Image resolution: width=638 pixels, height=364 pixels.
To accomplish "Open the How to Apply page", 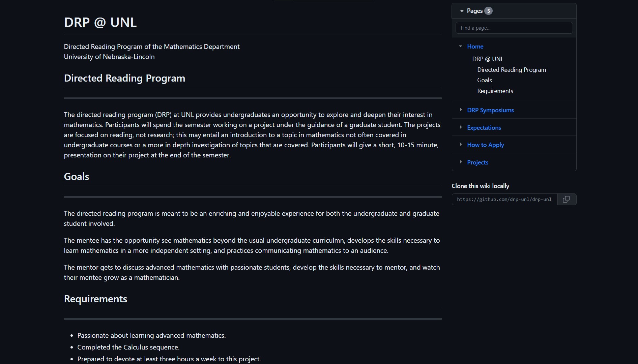I will (x=485, y=145).
